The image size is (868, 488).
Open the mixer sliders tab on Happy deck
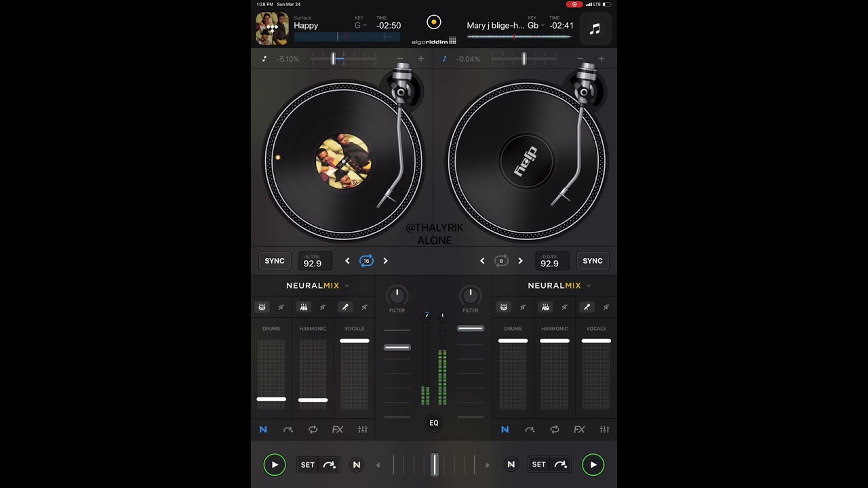click(x=363, y=430)
